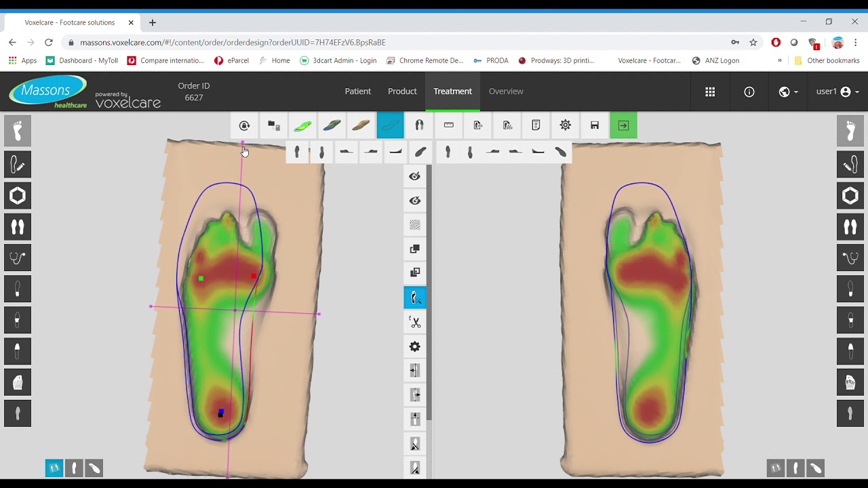The width and height of the screenshot is (868, 488).
Task: Click the rotate lock icon in top toolbar
Action: click(245, 125)
